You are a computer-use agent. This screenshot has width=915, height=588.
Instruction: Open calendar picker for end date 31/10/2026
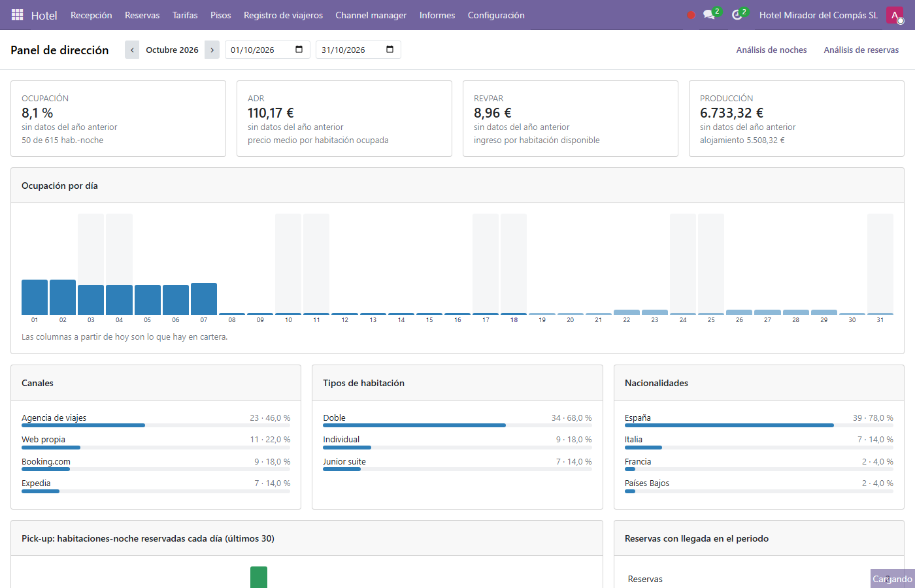click(390, 50)
